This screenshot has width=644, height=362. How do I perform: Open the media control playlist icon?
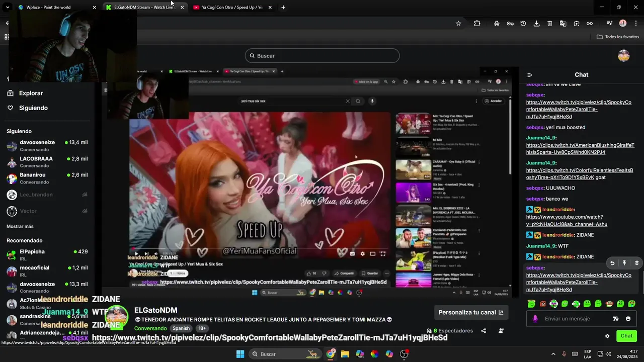point(609,23)
